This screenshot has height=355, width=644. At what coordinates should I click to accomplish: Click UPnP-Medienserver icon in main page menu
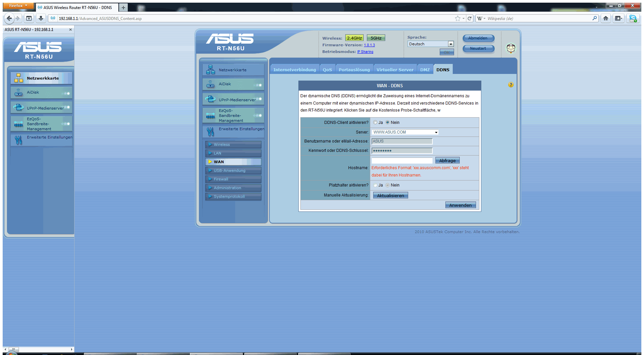click(211, 99)
